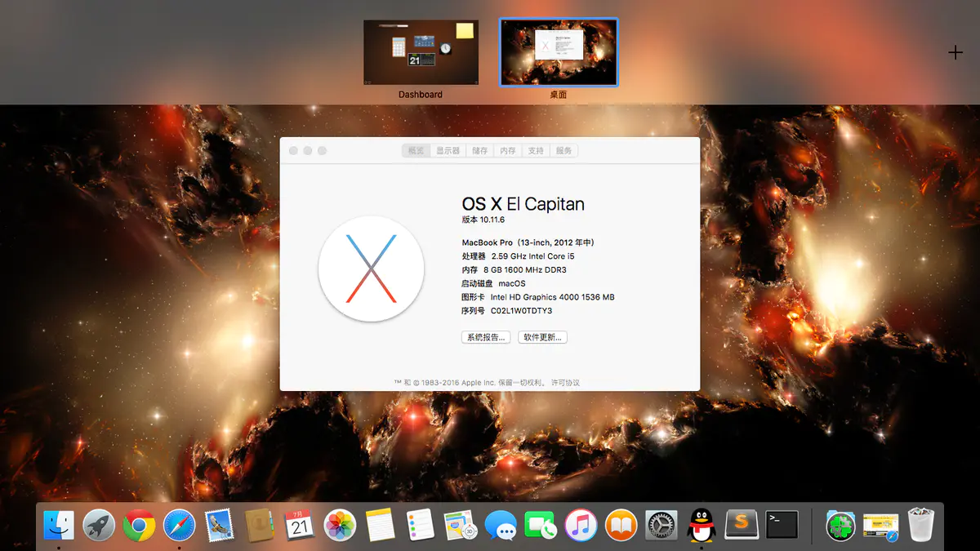Open the Trash in the Dock

point(920,525)
